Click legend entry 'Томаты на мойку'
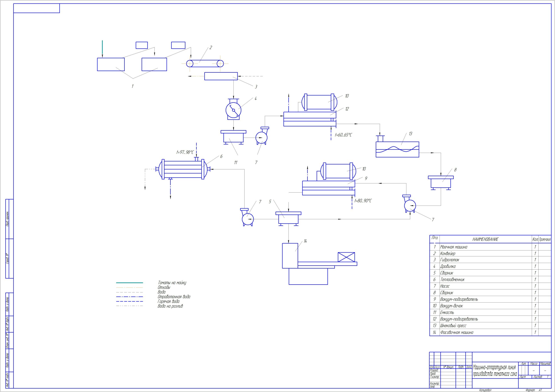Screen dimensions: 555x392 172,283
